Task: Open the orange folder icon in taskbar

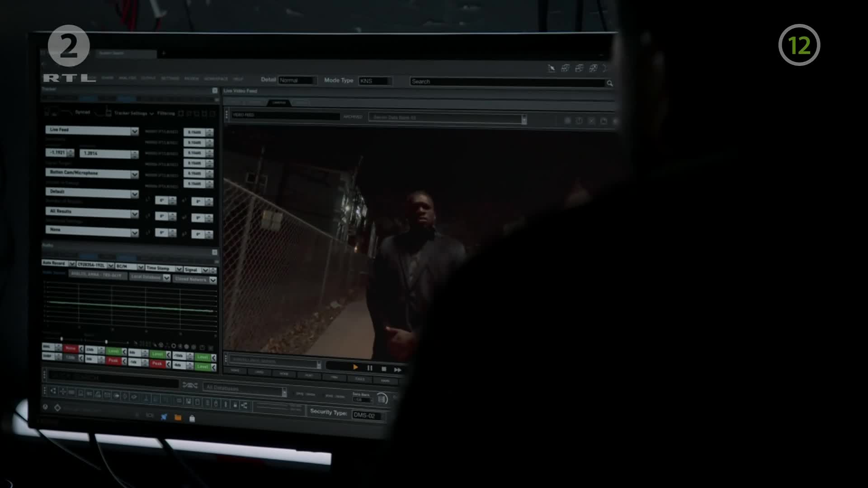Action: 178,418
